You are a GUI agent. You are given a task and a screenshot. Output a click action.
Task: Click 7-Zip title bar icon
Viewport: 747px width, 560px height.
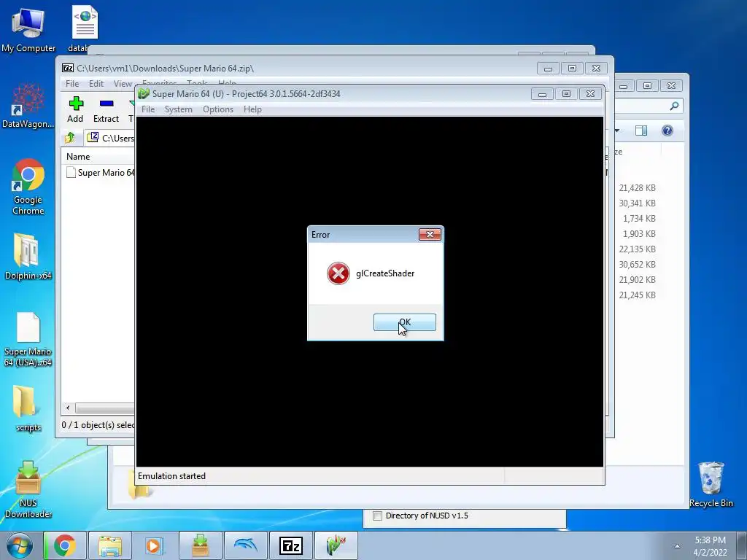[x=68, y=68]
